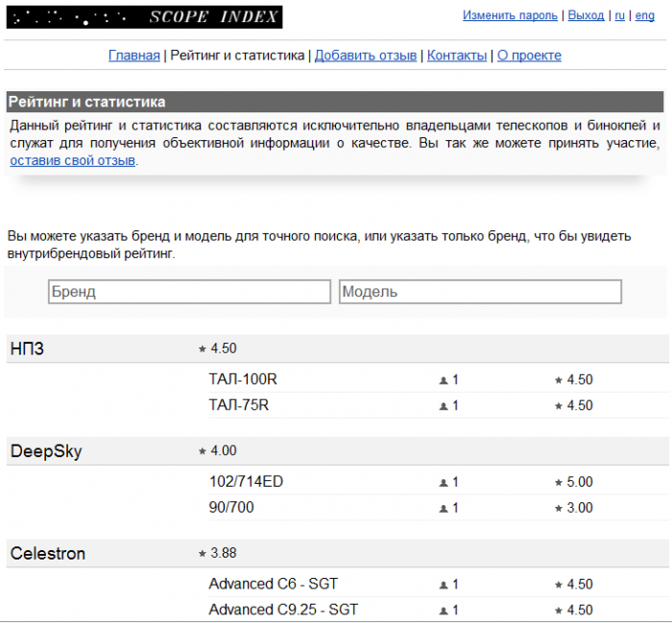Click the Рейтинг и статистика section header bar
Screen dimensions: 672x623
pyautogui.click(x=335, y=102)
